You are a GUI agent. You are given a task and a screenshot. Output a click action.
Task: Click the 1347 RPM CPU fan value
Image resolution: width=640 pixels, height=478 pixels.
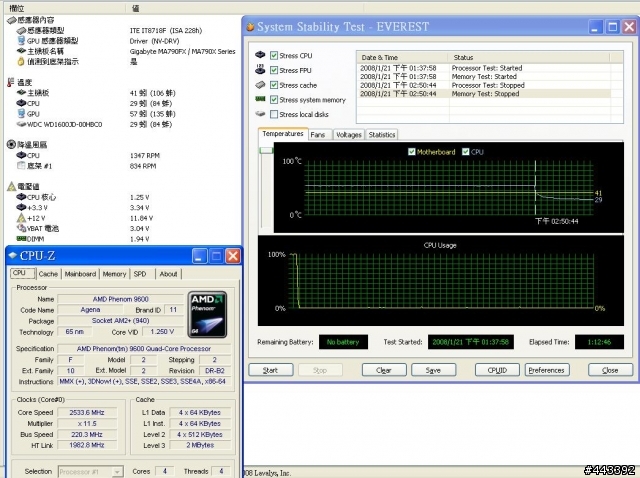(x=145, y=156)
